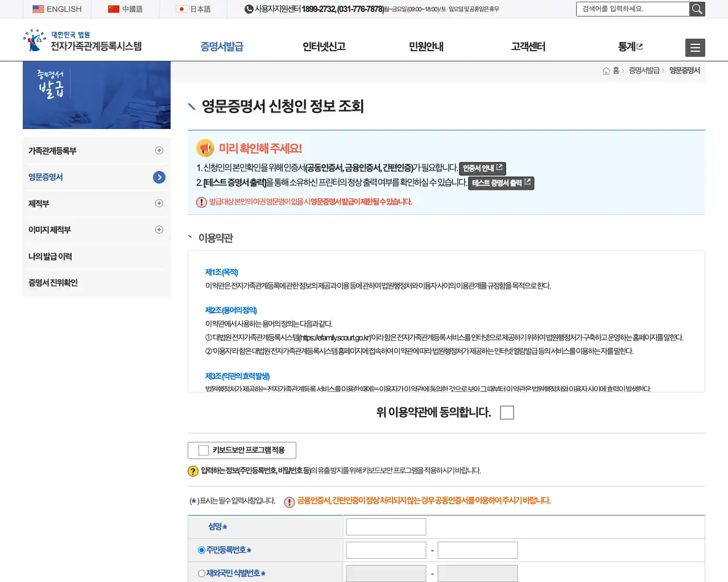Expand the 이미지 제적부 sidebar section

point(159,230)
